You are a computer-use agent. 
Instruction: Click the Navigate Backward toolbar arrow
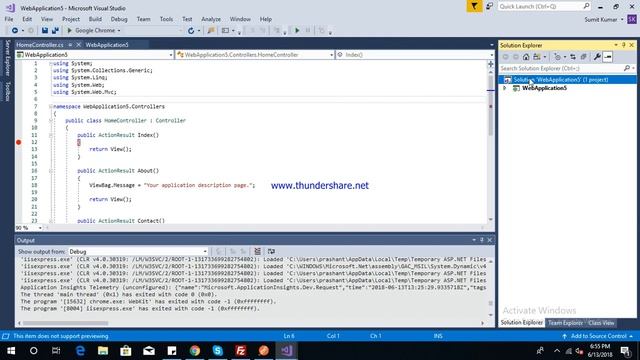[15, 31]
